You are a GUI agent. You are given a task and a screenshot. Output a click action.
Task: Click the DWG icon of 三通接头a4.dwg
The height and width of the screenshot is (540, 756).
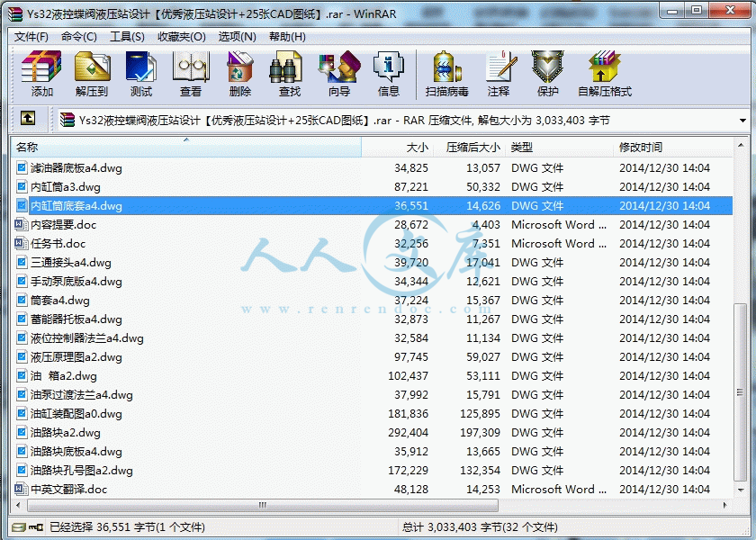pyautogui.click(x=22, y=262)
